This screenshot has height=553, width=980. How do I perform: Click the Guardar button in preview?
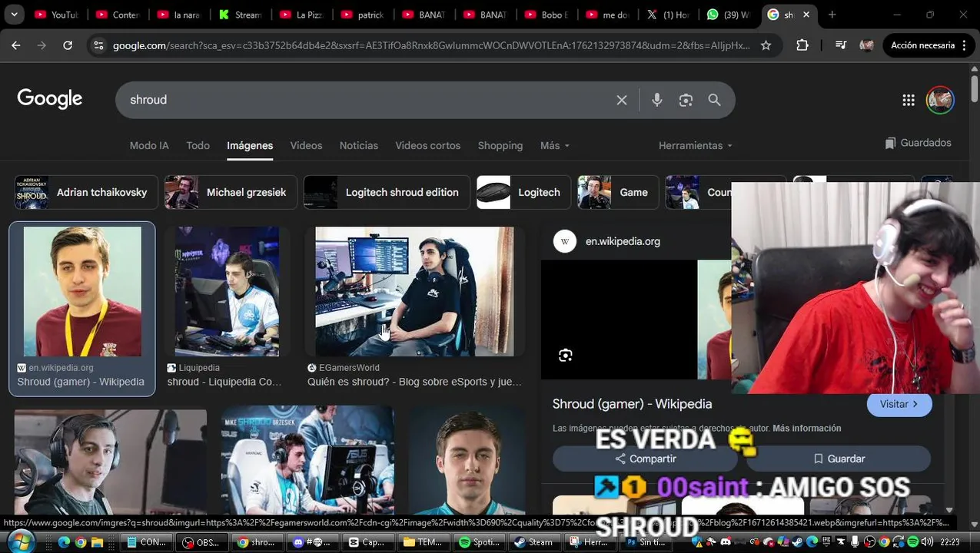[x=839, y=459]
